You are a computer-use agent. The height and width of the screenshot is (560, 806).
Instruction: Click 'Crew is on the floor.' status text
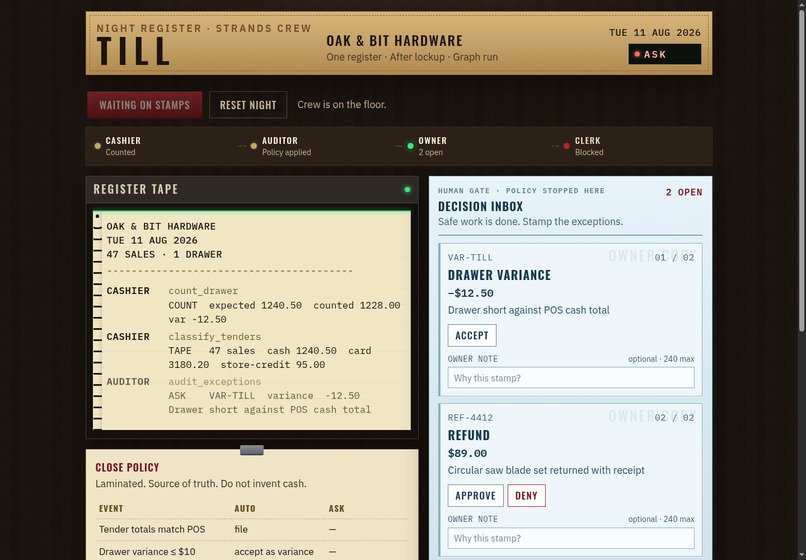pos(342,104)
